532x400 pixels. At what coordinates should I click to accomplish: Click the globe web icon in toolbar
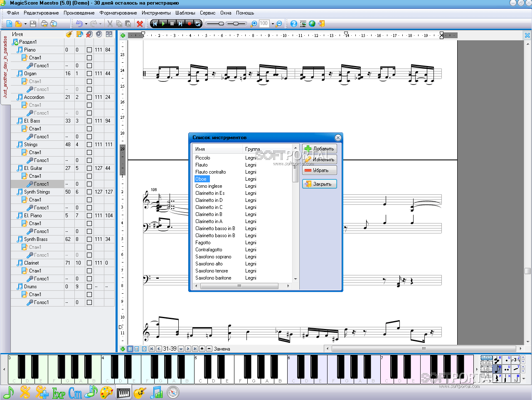312,24
